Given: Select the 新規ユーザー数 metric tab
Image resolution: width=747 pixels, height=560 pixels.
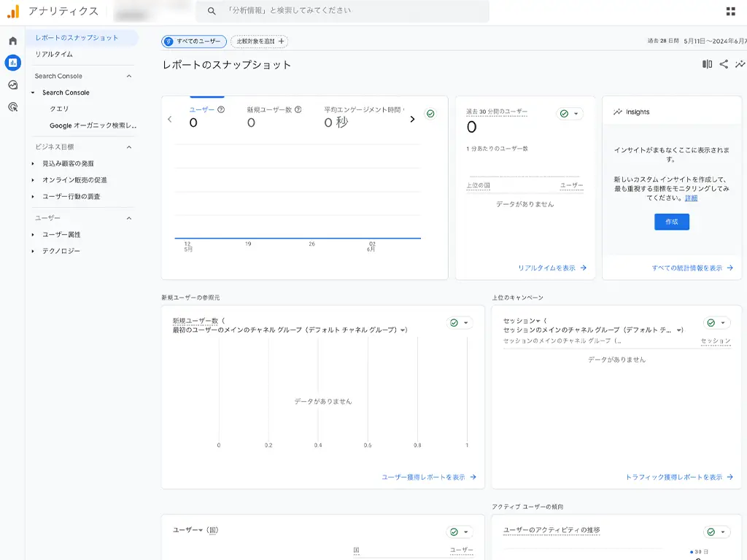Looking at the screenshot, I should point(274,117).
